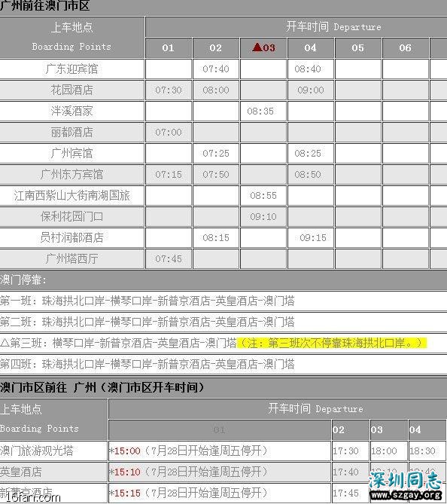Select column header 01 in Guangzhou table
This screenshot has height=504, width=447.
[169, 48]
